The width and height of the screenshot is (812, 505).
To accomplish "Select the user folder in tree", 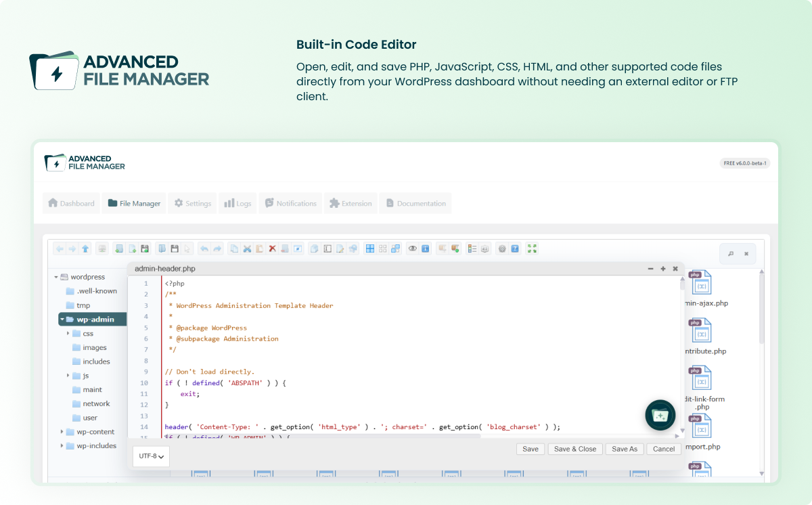I will [x=85, y=418].
